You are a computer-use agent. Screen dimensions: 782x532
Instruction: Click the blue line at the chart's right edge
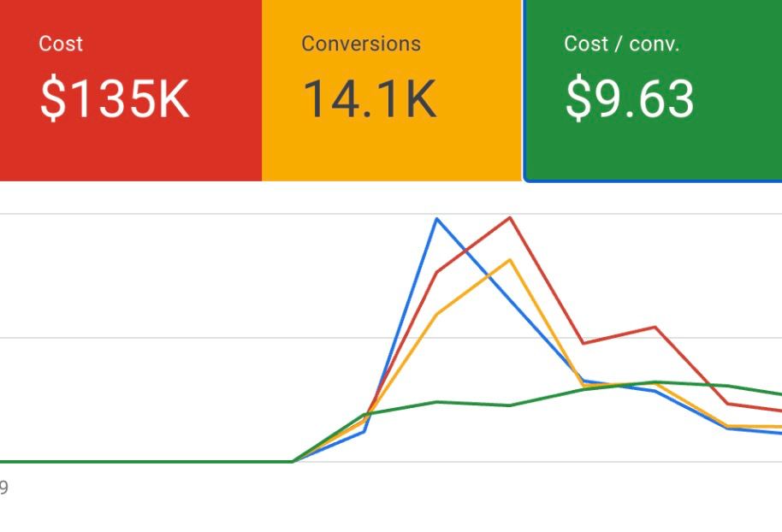click(x=777, y=433)
